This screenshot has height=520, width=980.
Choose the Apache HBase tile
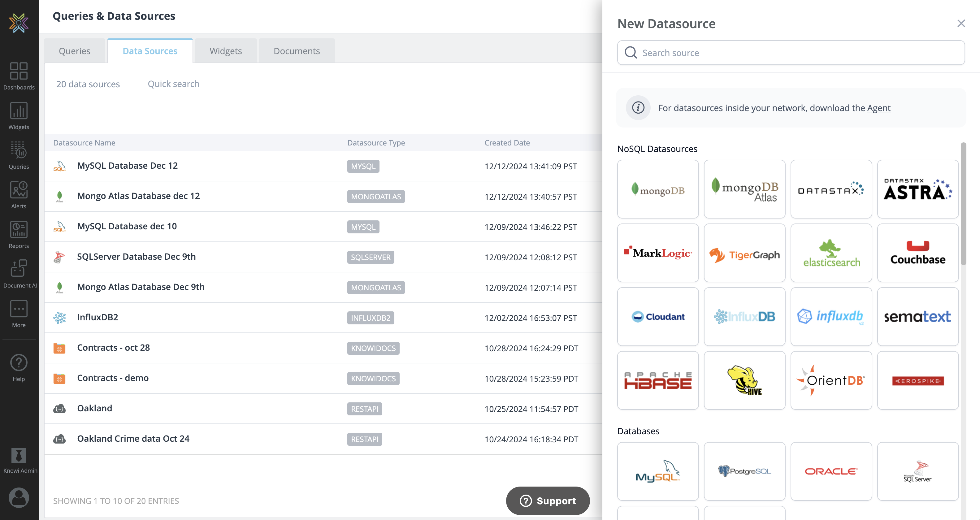(x=658, y=380)
